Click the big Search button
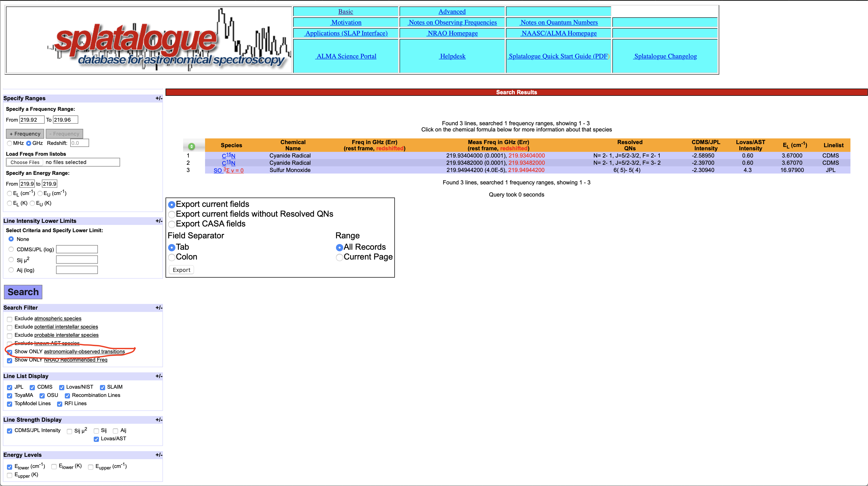The image size is (868, 486). pyautogui.click(x=23, y=292)
